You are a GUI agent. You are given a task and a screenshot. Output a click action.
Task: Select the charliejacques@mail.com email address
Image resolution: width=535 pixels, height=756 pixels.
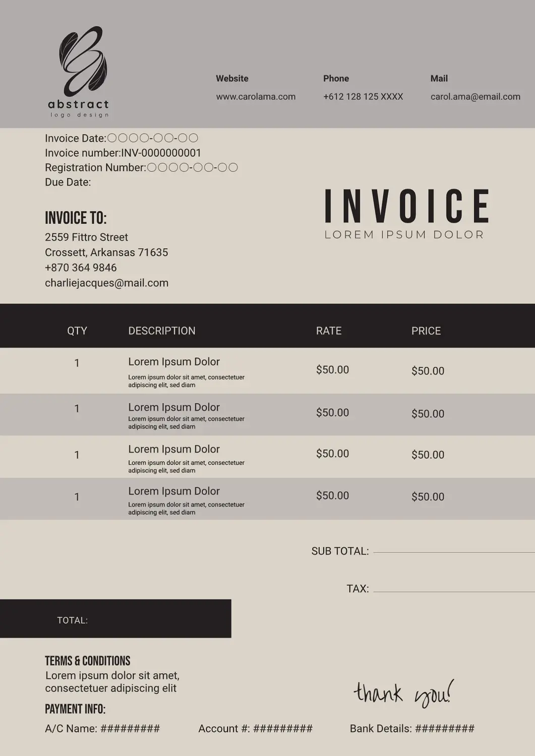[x=106, y=283]
